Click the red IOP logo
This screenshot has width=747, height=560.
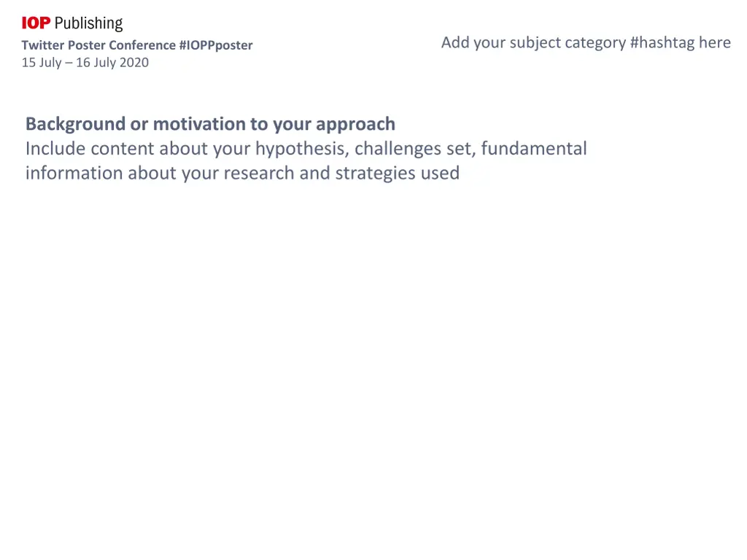click(36, 23)
